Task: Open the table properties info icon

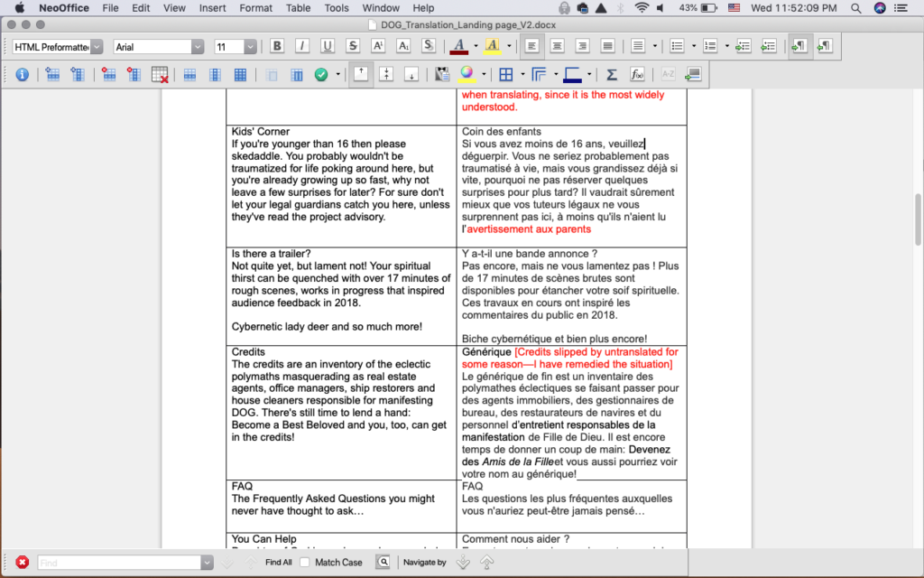Action: pyautogui.click(x=22, y=74)
